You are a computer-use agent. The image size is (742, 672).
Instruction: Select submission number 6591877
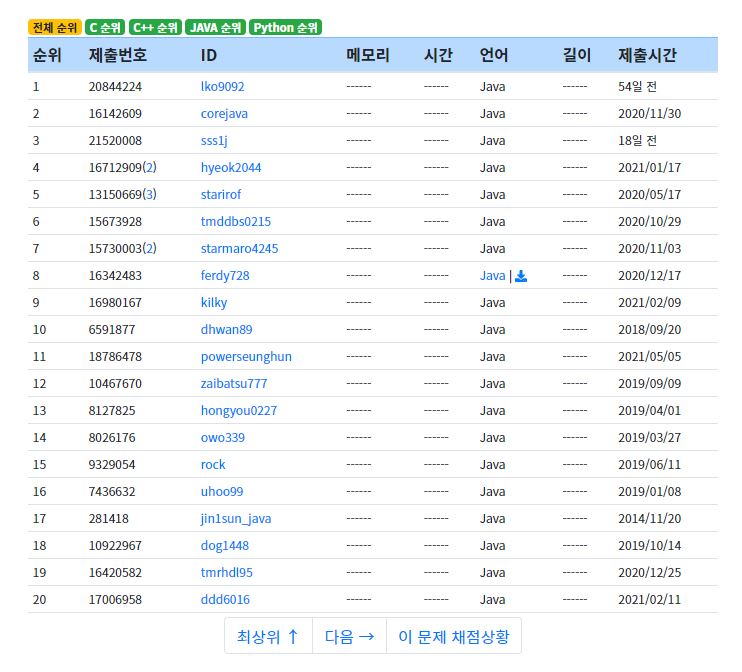(112, 329)
